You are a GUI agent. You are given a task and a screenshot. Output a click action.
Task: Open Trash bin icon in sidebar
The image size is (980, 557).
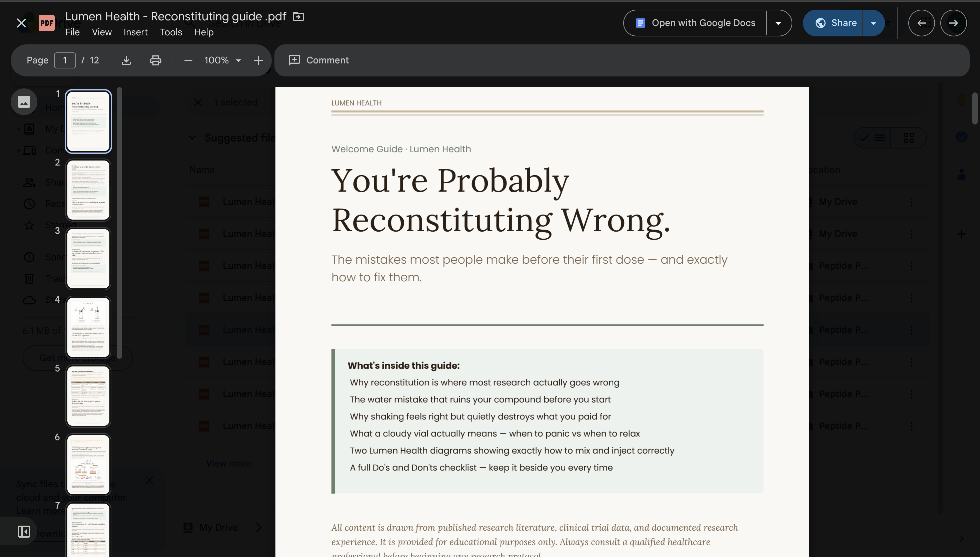[29, 278]
